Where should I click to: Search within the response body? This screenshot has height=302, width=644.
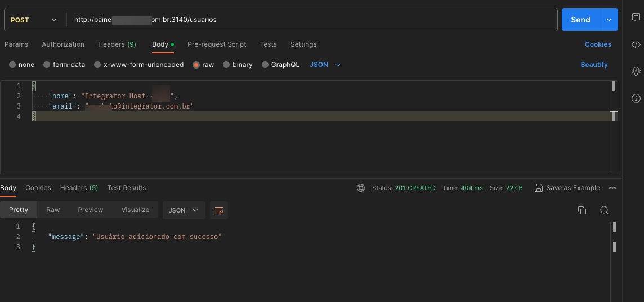click(x=604, y=210)
